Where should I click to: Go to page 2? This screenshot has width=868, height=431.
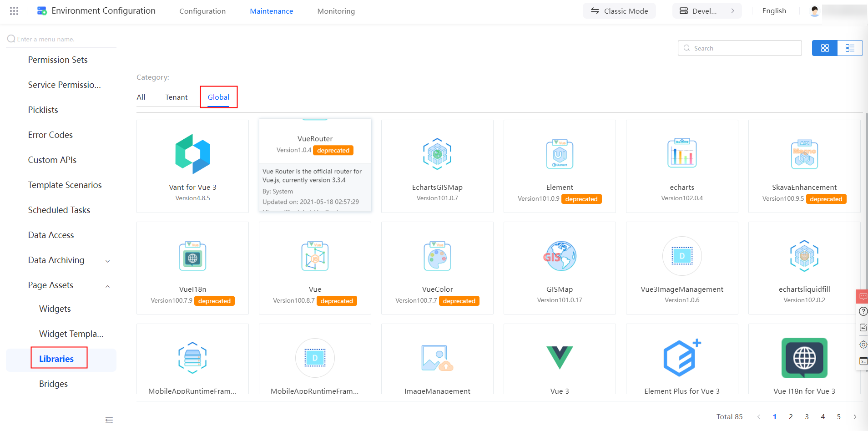pyautogui.click(x=791, y=416)
